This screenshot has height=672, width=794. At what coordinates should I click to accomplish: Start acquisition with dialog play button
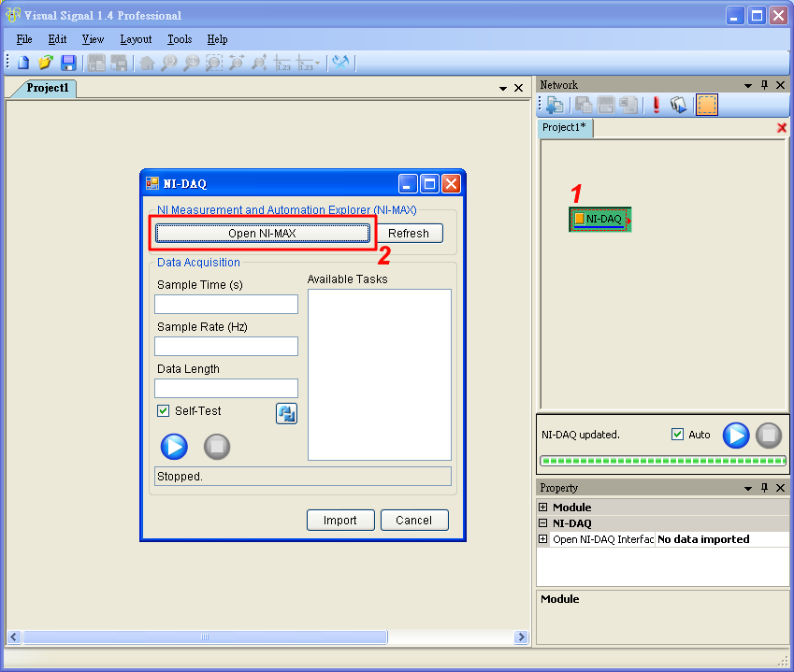pos(174,447)
